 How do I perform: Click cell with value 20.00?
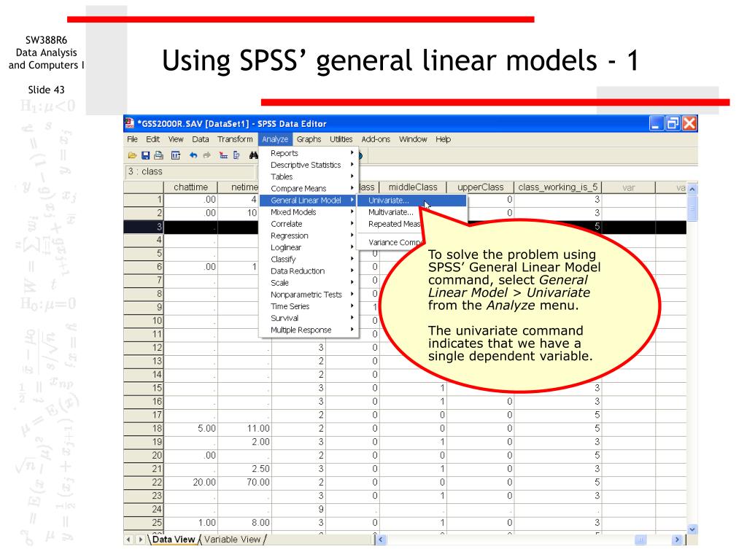pyautogui.click(x=190, y=483)
